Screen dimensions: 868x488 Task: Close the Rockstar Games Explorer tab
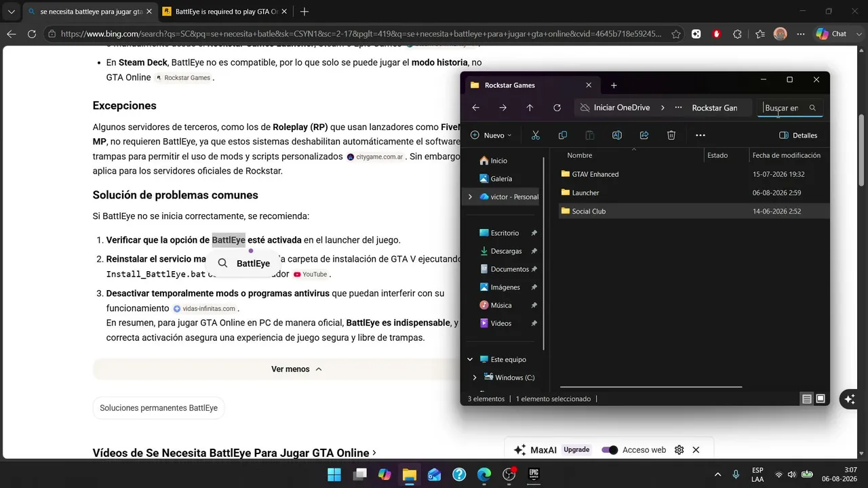tap(589, 85)
